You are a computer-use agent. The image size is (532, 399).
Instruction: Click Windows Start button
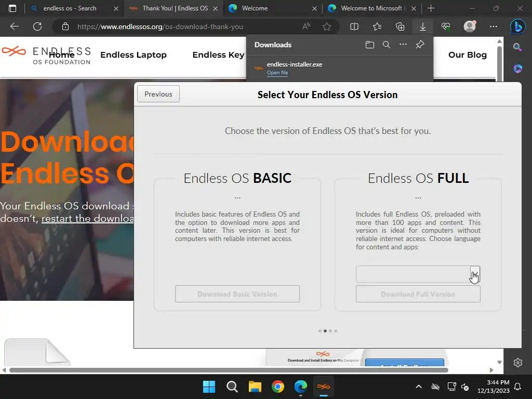coord(209,387)
